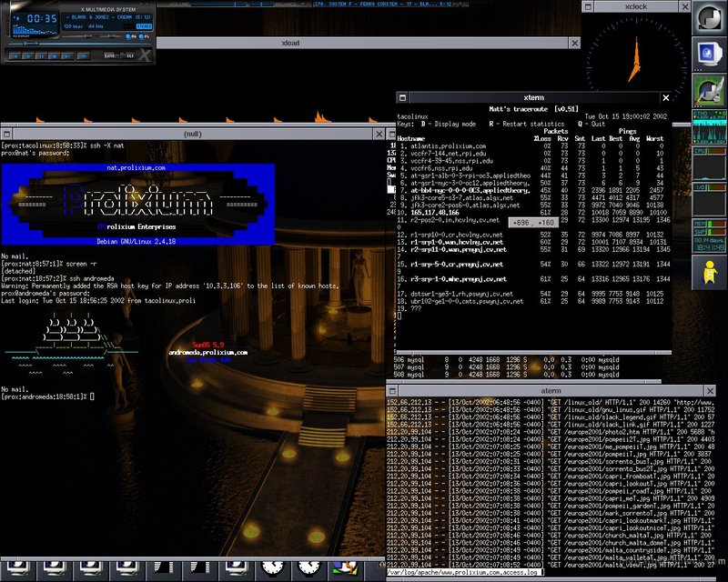Image resolution: width=728 pixels, height=582 pixels.
Task: Click the prox:andromeda shell prompt in the terminal
Action: 44,397
